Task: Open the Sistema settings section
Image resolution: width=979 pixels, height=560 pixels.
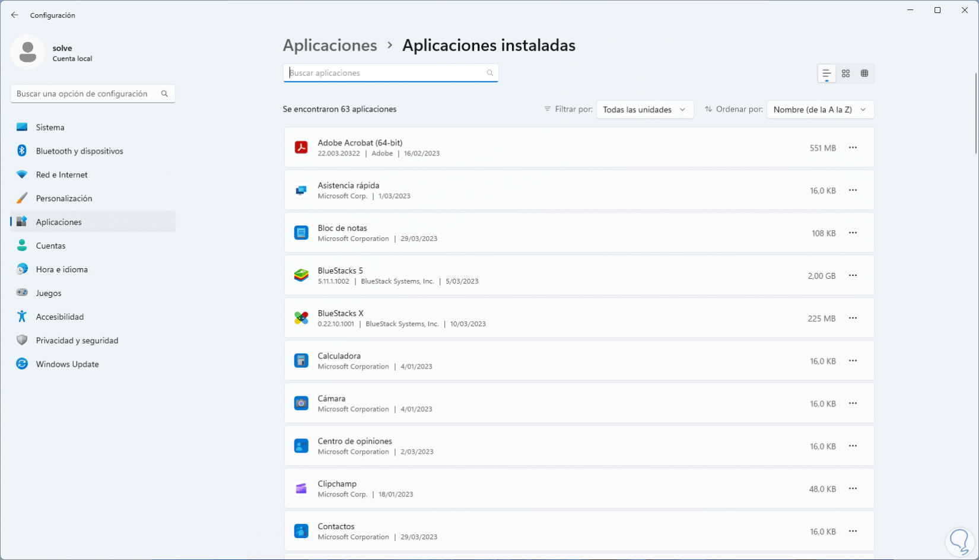Action: pyautogui.click(x=50, y=128)
